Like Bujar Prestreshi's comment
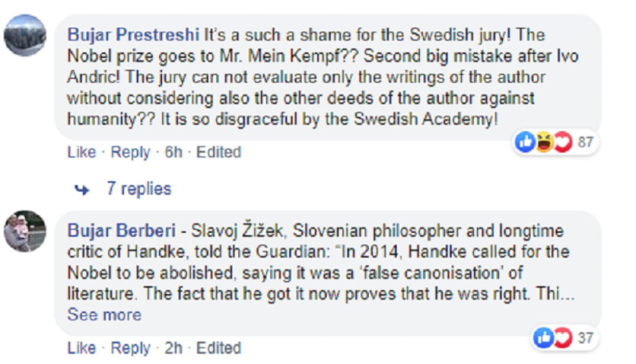The height and width of the screenshot is (364, 636). click(x=81, y=152)
